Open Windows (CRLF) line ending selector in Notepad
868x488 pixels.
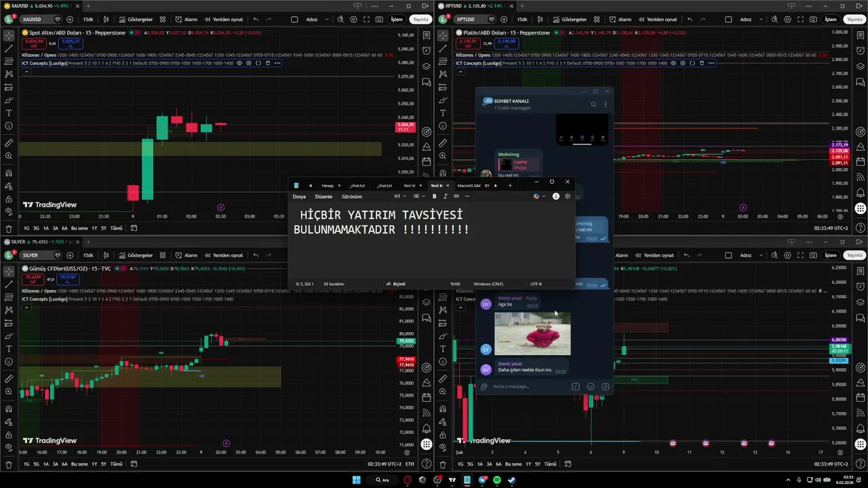point(488,284)
